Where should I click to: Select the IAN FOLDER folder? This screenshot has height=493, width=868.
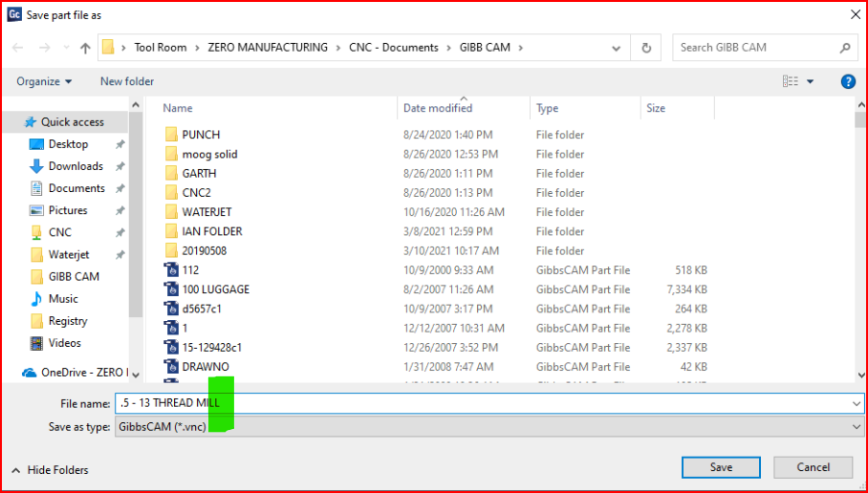coord(211,231)
